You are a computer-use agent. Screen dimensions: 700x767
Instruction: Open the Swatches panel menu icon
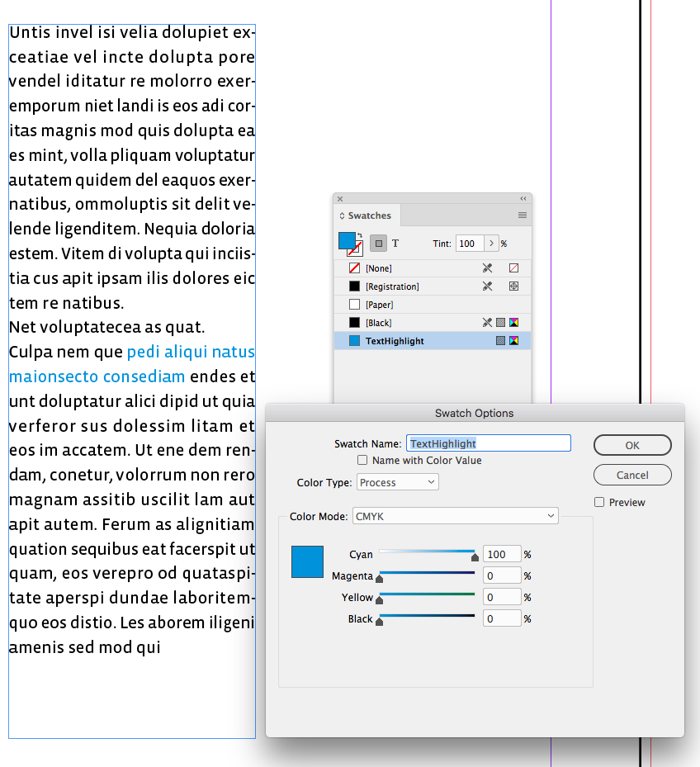[523, 215]
